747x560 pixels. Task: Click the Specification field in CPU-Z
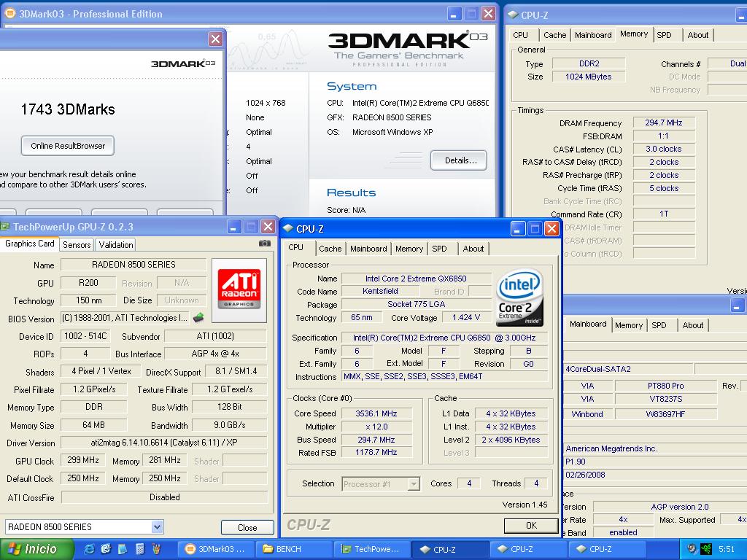point(444,338)
